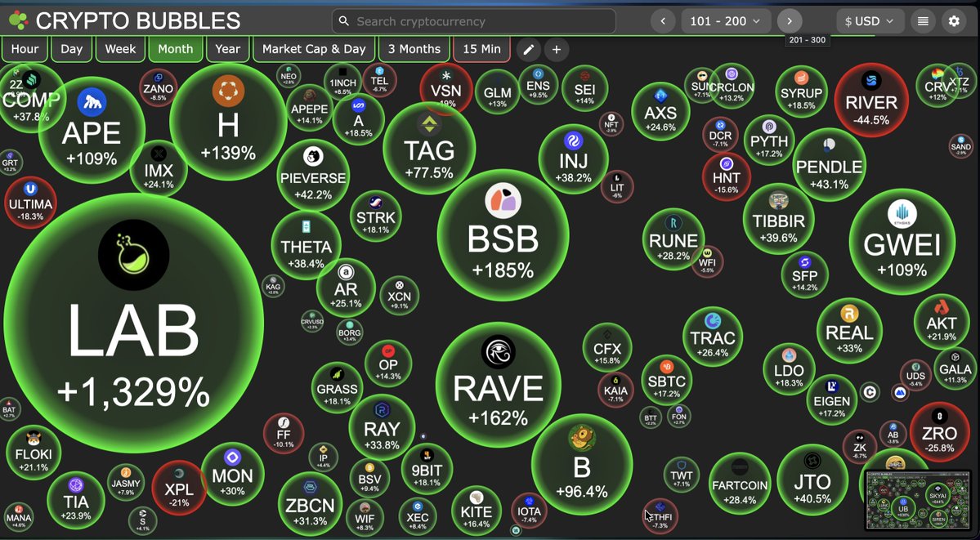
Task: Select the FARTCOIN +28.4% bubble
Action: click(740, 484)
